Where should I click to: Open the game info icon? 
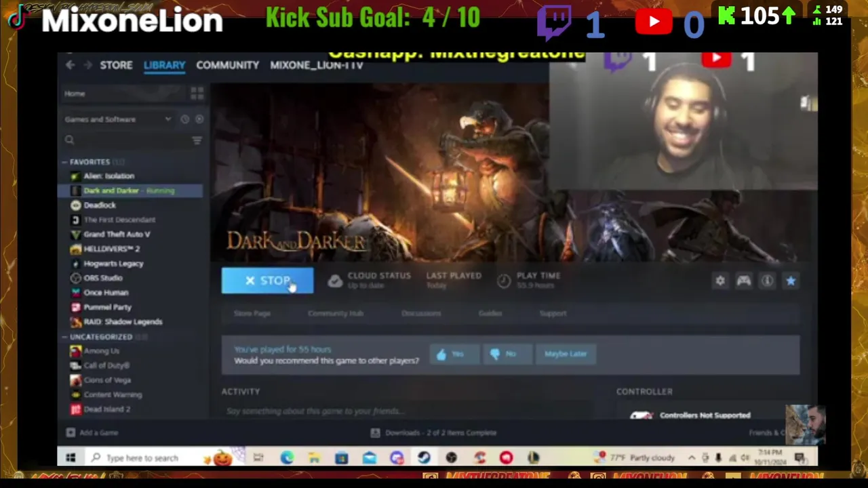point(767,281)
